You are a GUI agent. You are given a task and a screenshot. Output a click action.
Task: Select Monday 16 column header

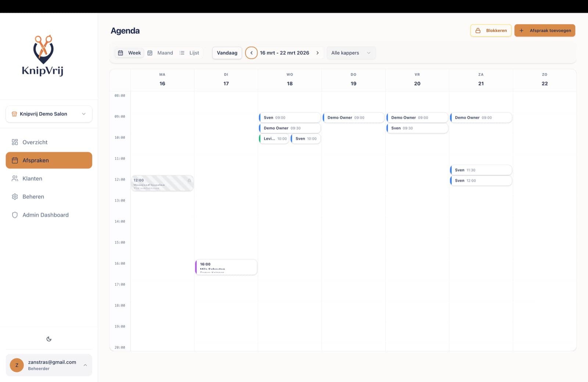162,79
